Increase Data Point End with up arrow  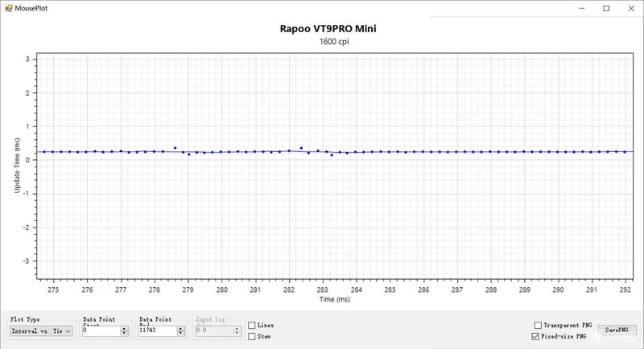click(180, 329)
